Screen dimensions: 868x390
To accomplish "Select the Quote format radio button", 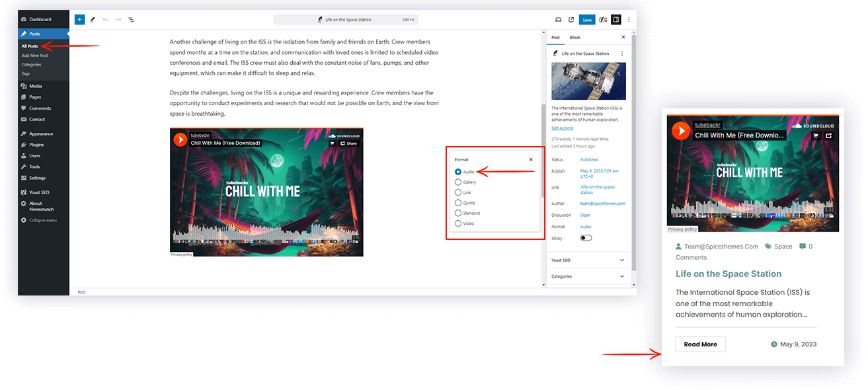I will pos(458,203).
